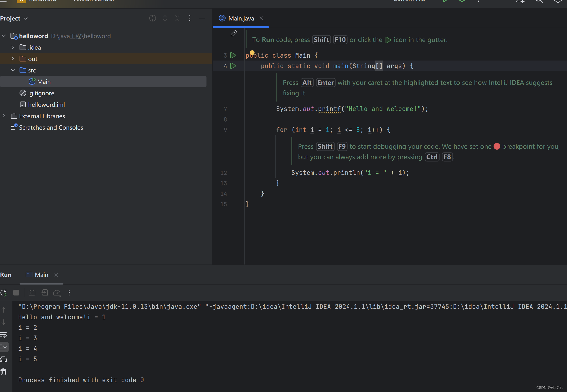Click the camera thread dump icon

click(32, 293)
